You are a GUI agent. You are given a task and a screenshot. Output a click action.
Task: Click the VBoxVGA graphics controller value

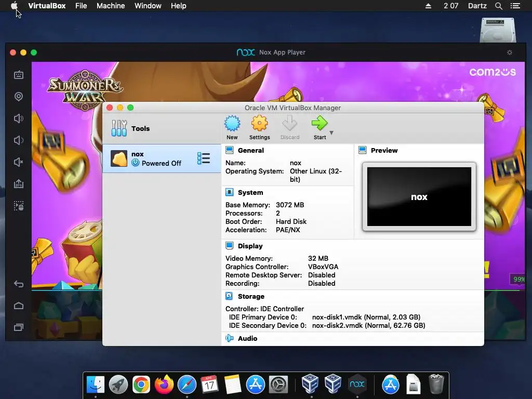pyautogui.click(x=323, y=267)
